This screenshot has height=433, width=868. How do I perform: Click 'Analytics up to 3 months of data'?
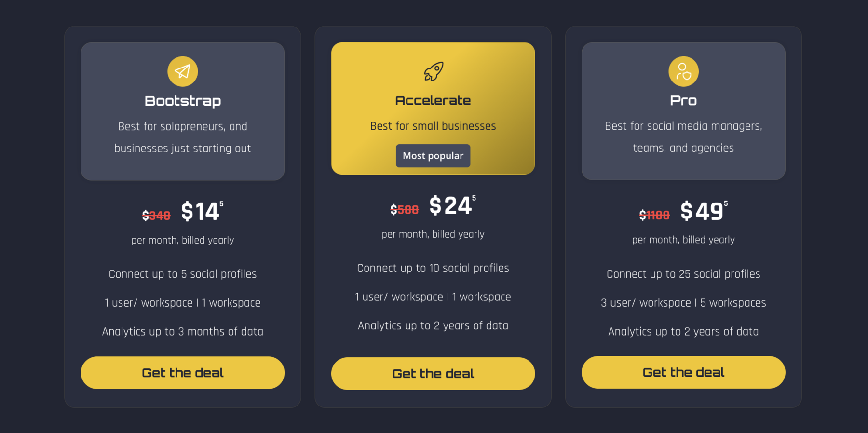pyautogui.click(x=183, y=331)
